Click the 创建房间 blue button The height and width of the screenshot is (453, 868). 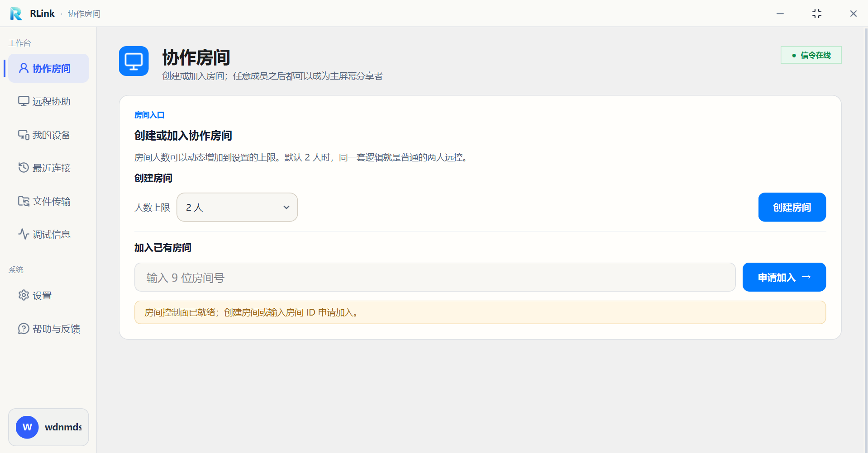[x=792, y=207]
